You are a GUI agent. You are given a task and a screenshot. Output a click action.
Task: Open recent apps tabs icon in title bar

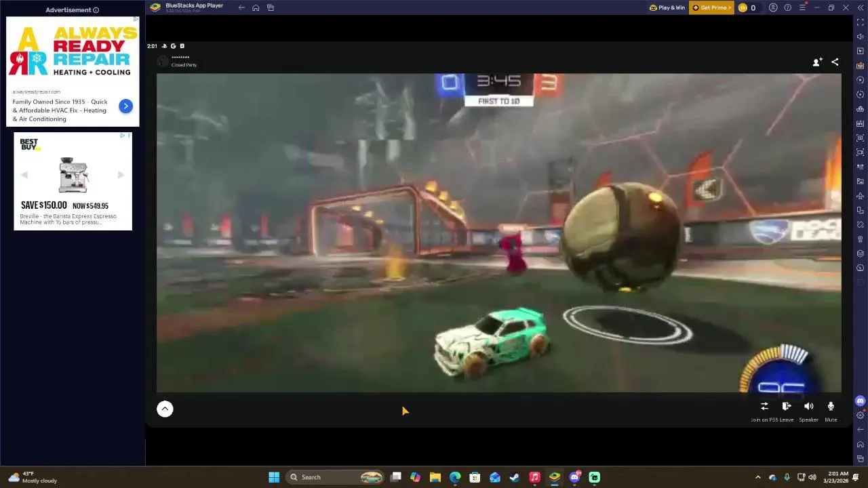[270, 7]
